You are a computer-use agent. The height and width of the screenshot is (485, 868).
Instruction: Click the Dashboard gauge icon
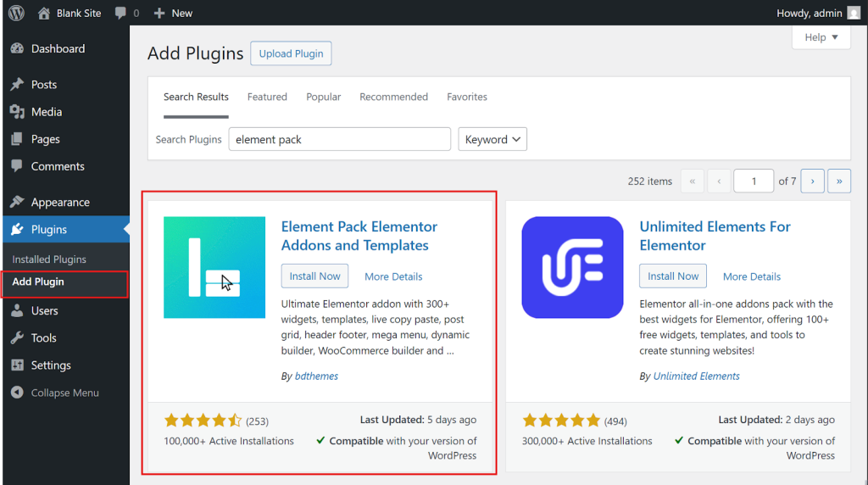tap(17, 48)
